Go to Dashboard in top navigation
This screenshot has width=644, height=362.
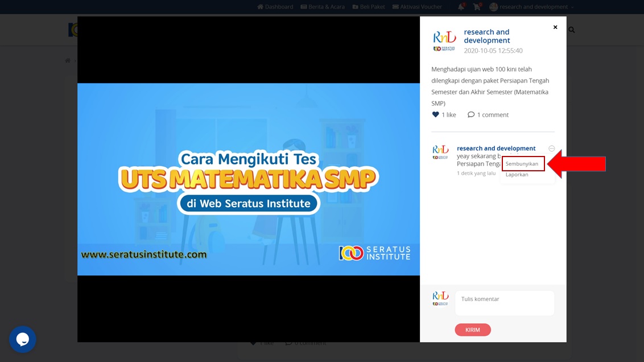(275, 7)
